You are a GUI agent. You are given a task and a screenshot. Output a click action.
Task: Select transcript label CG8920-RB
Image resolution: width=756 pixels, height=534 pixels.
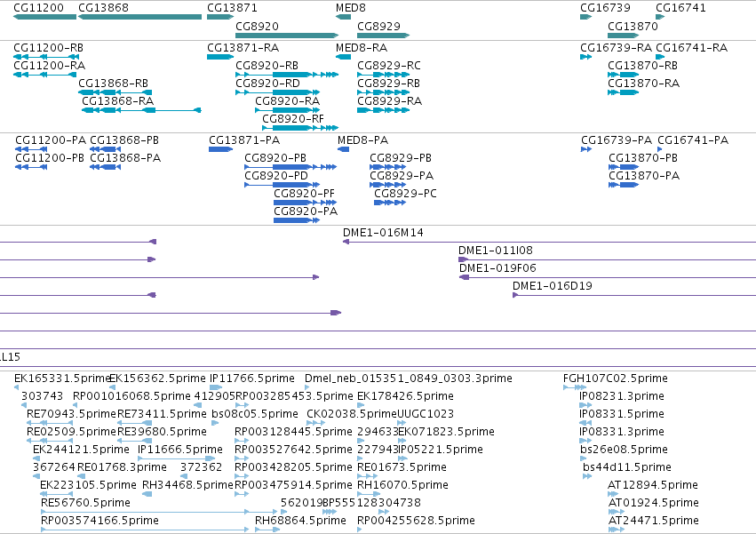coord(267,66)
